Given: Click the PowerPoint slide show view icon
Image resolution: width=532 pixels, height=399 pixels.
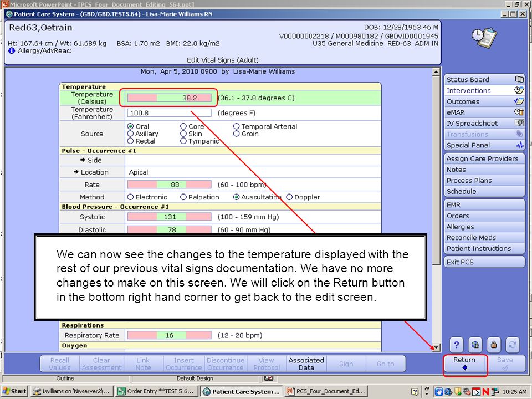Looking at the screenshot, I should pyautogui.click(x=269, y=378).
